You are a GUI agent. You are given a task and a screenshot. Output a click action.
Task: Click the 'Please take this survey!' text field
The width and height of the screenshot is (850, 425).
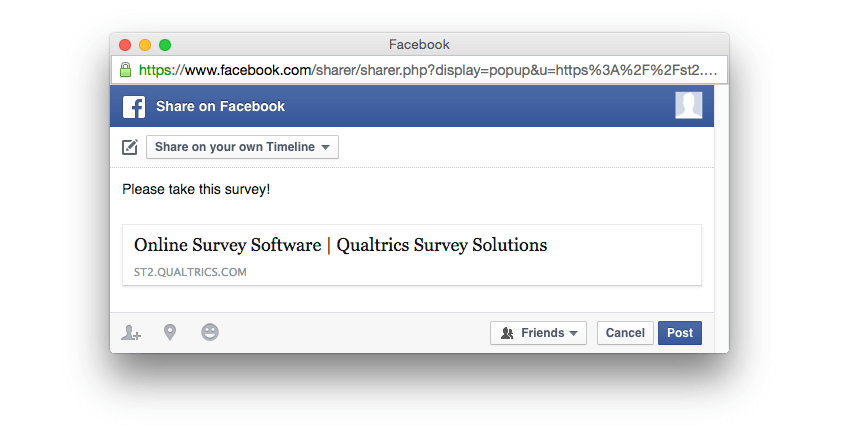196,188
